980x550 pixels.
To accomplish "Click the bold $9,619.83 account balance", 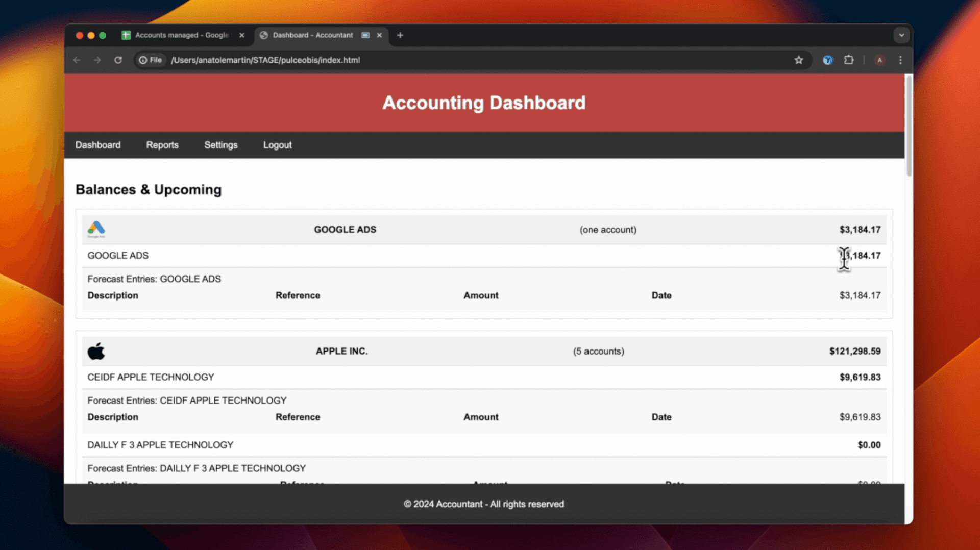I will click(860, 377).
